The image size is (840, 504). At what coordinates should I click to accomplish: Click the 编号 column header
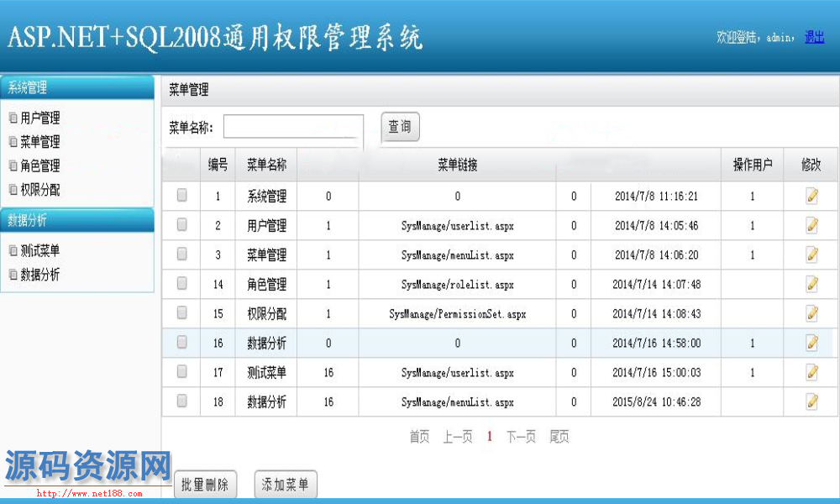(x=218, y=165)
